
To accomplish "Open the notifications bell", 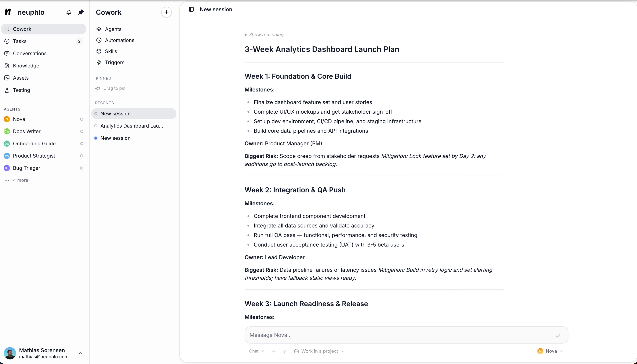I will click(69, 12).
